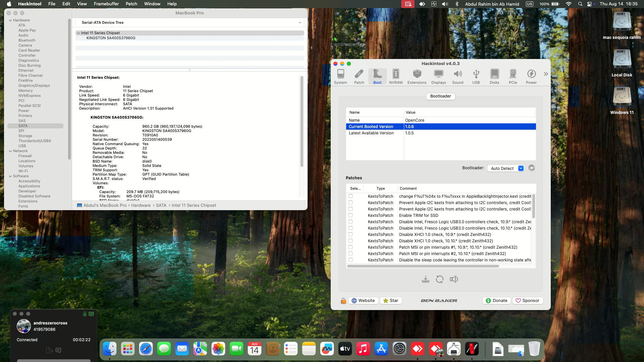Open Launchpad from the Dock
Viewport: 644px width, 362px height.
click(x=128, y=349)
